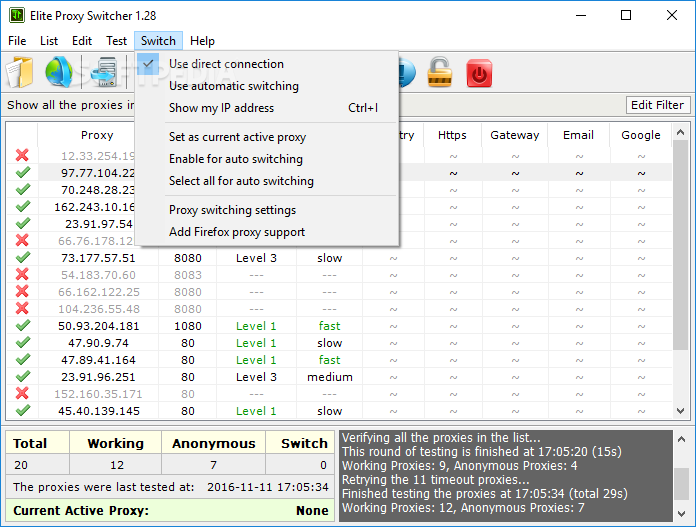
Task: Open the Test menu
Action: (116, 41)
